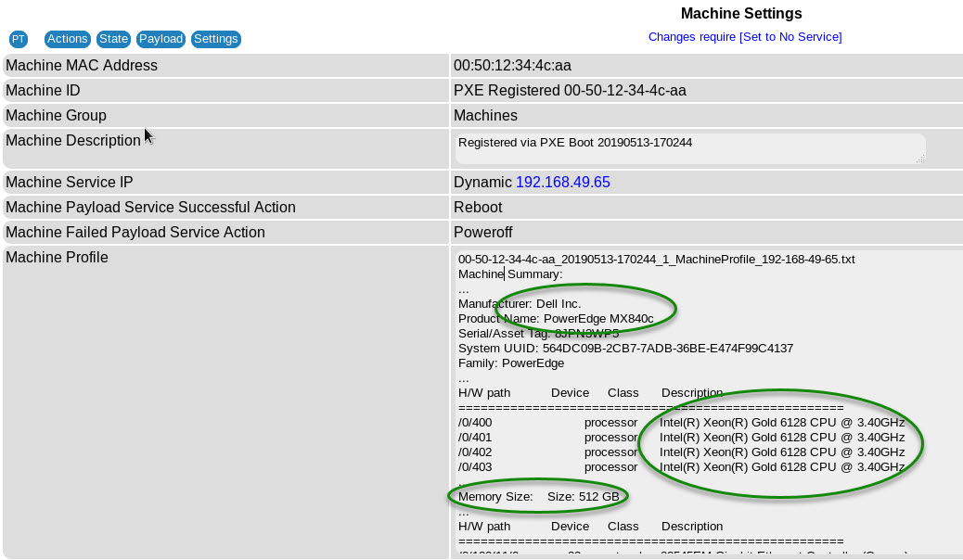Open the 192.168.49.65 service IP link

pos(562,183)
